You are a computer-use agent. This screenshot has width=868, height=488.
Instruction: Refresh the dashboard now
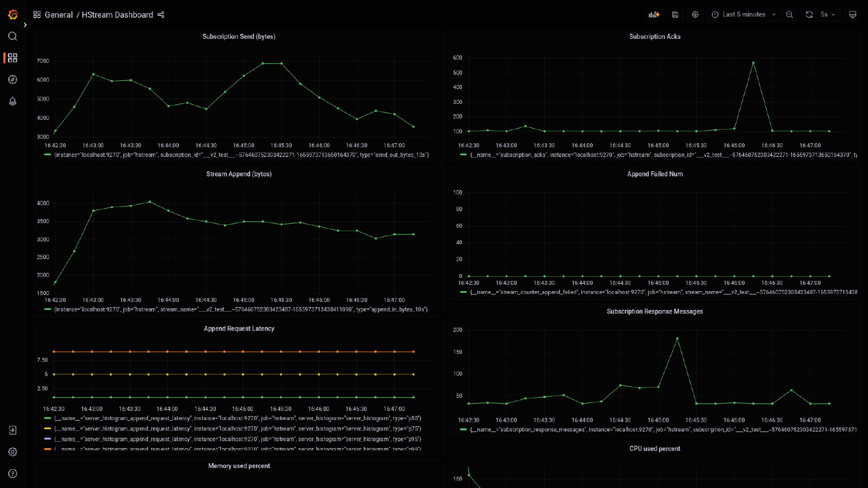[809, 14]
